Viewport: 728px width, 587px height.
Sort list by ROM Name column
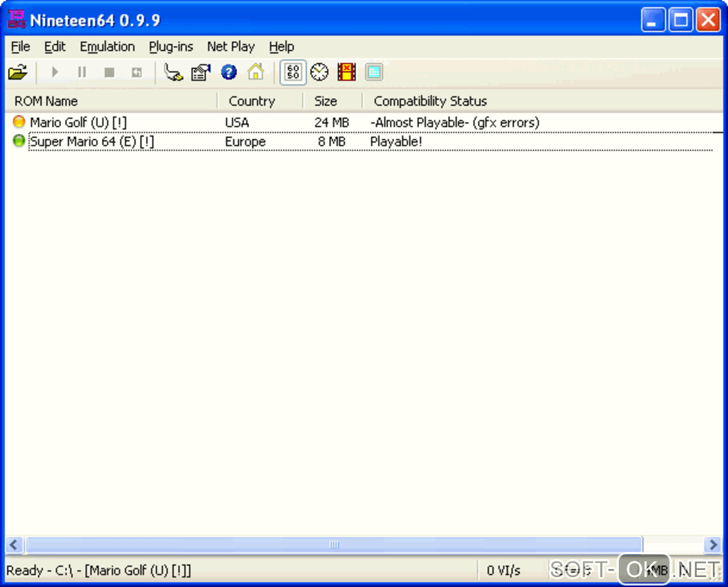pyautogui.click(x=111, y=101)
